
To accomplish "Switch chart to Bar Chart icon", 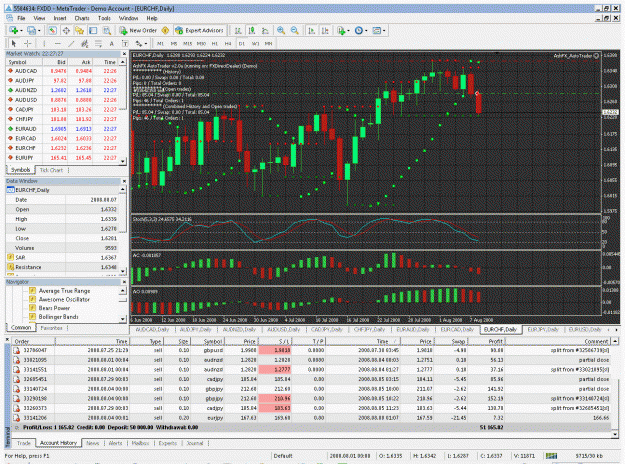I will tap(238, 30).
